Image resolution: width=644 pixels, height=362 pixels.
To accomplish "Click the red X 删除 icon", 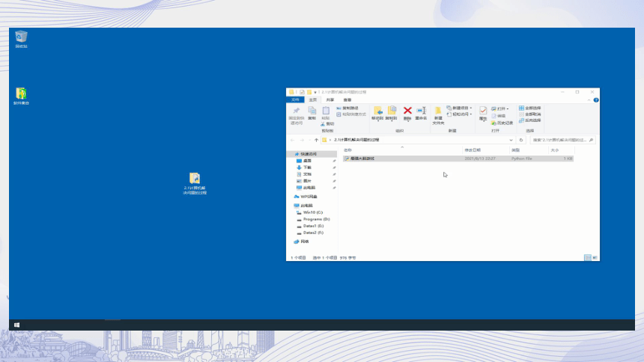I will pos(407,111).
